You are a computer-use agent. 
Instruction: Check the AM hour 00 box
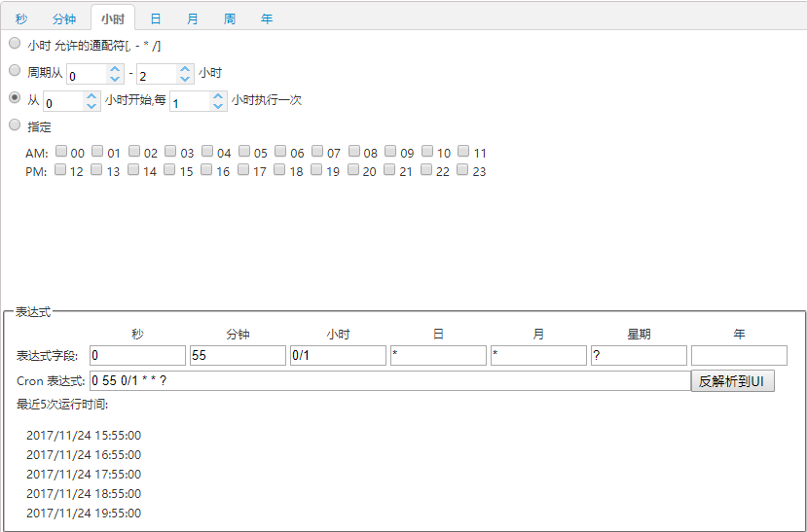61,151
